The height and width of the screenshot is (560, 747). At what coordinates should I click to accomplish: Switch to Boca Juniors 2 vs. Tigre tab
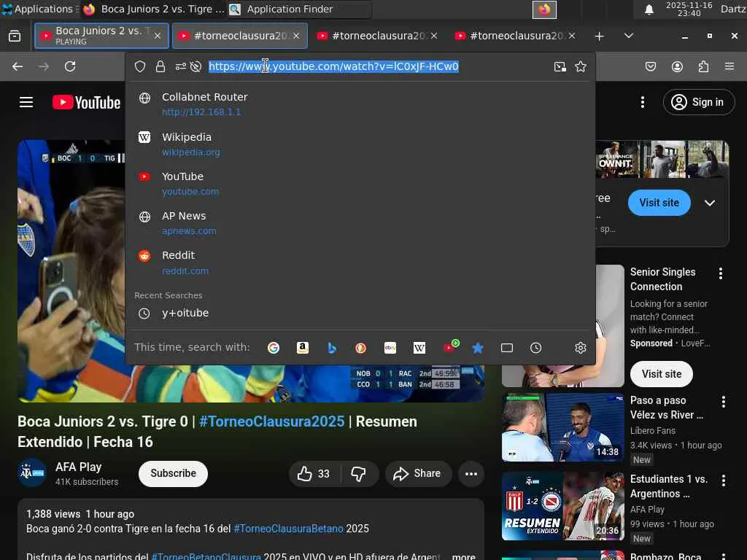click(x=101, y=36)
